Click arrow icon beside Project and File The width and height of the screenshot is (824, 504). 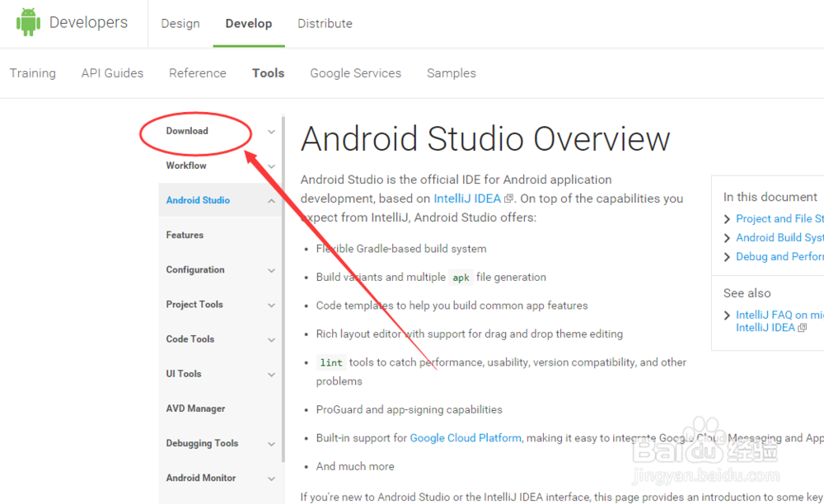click(x=727, y=219)
